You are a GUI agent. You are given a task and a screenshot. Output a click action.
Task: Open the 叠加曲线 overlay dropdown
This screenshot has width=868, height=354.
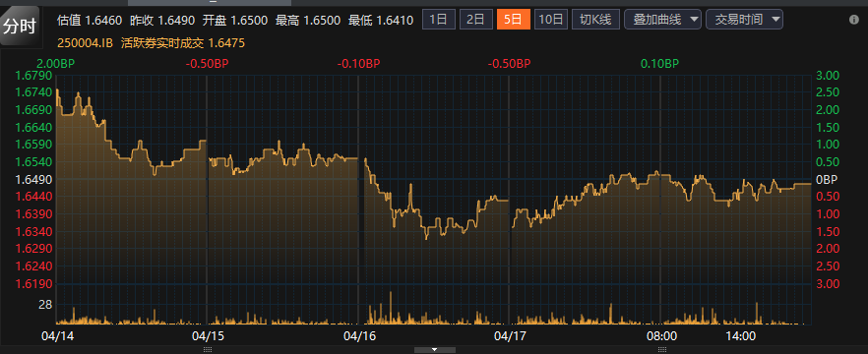point(662,20)
